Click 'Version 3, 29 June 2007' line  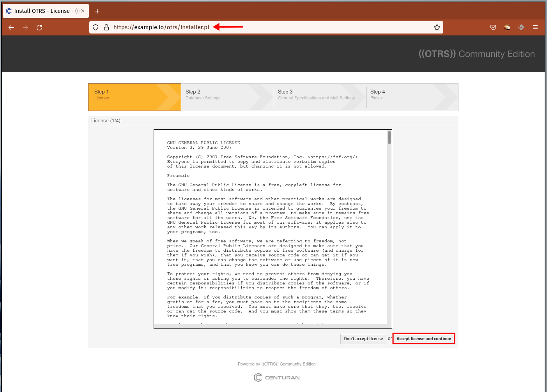coord(199,148)
